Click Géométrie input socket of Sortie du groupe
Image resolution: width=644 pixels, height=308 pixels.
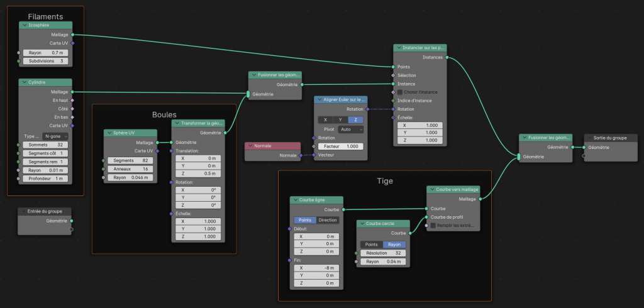point(584,148)
